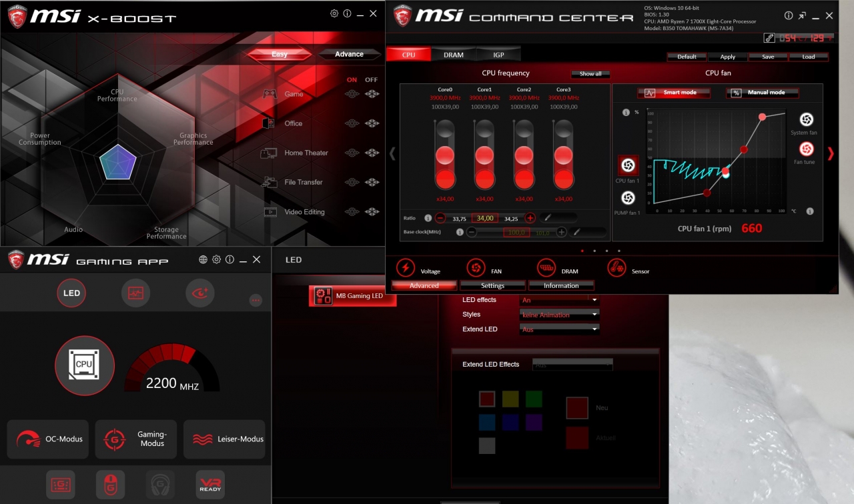
Task: Decrease CPU Ratio with minus button
Action: pos(440,217)
